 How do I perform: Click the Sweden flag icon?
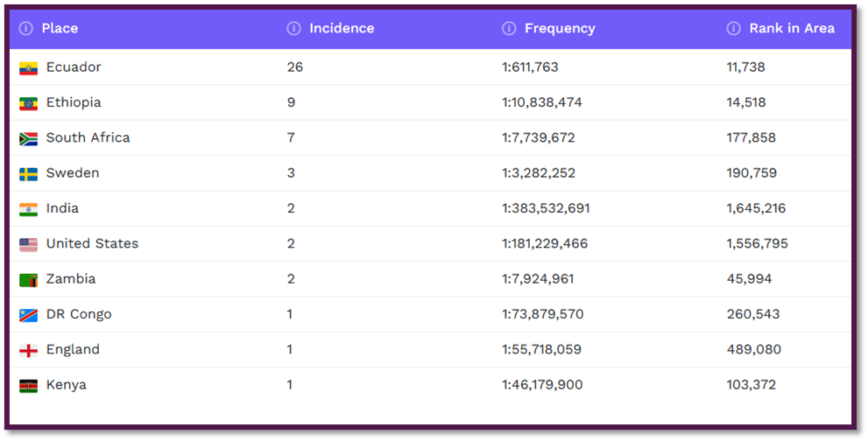pos(28,174)
